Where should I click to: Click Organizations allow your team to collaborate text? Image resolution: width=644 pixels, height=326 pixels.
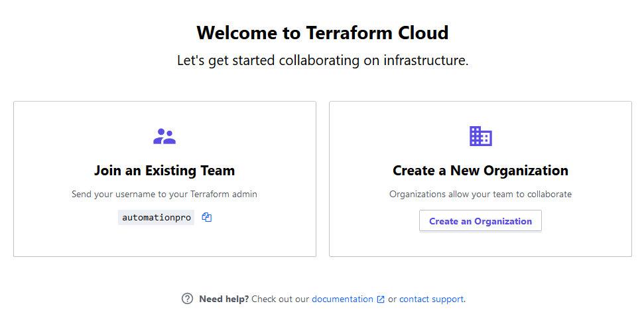(481, 194)
